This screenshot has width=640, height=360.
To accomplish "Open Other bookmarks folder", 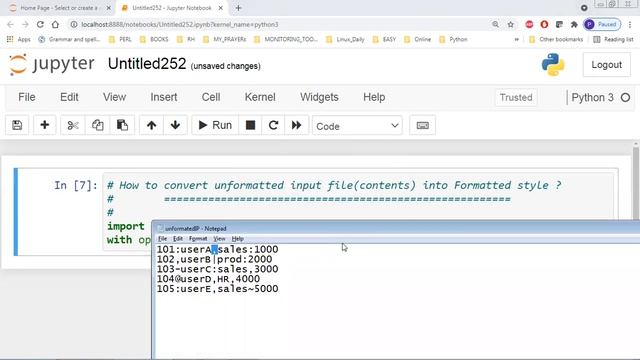I will (x=556, y=40).
